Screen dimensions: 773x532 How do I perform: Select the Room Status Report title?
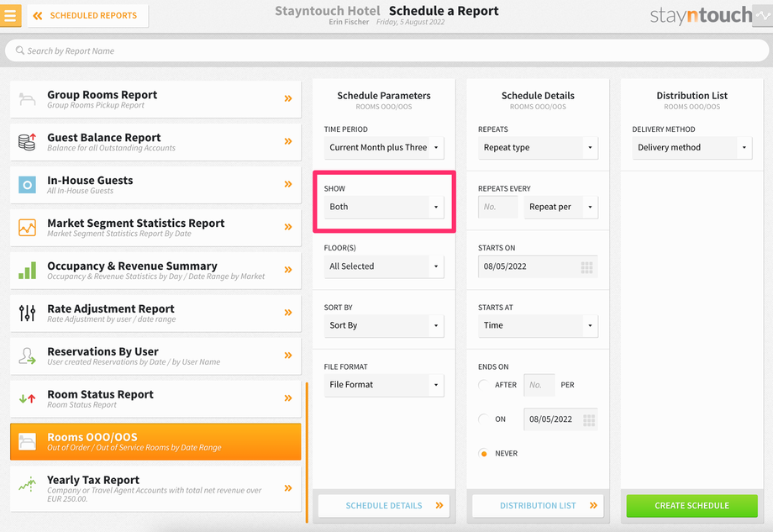coord(101,394)
